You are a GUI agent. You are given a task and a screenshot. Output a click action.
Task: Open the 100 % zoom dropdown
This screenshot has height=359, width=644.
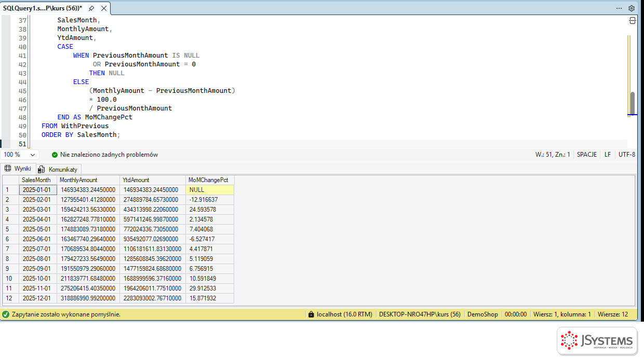(x=20, y=155)
